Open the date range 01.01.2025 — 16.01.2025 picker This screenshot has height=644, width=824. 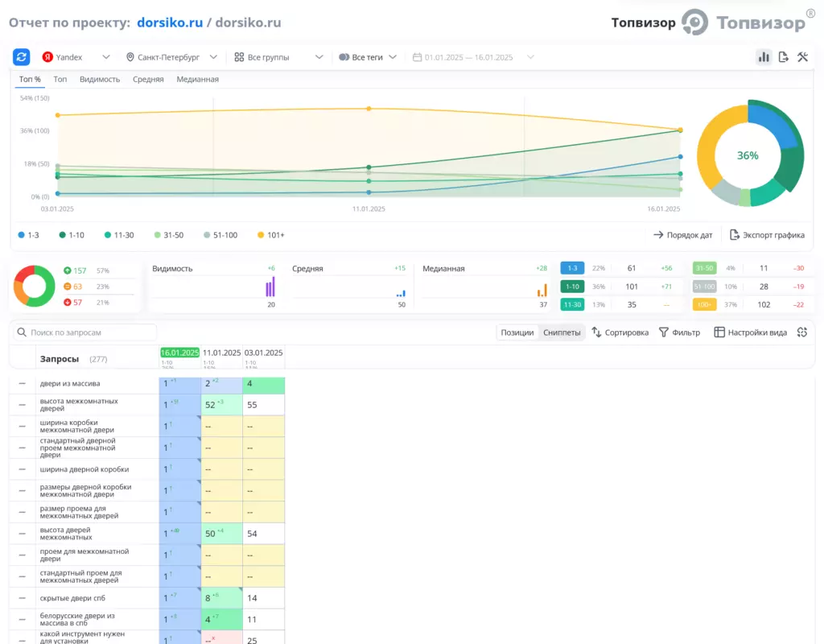pyautogui.click(x=473, y=57)
